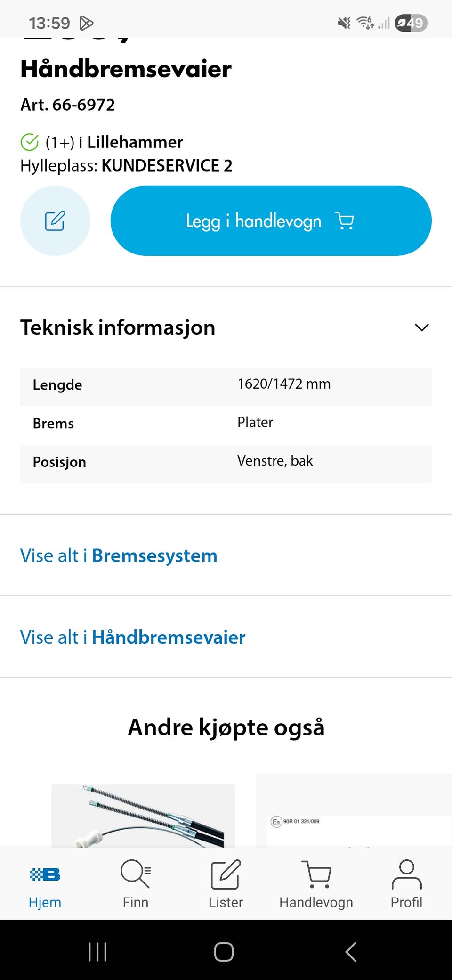Screen dimensions: 452x980
Task: Open the Lister icon in bottom bar
Action: [226, 874]
